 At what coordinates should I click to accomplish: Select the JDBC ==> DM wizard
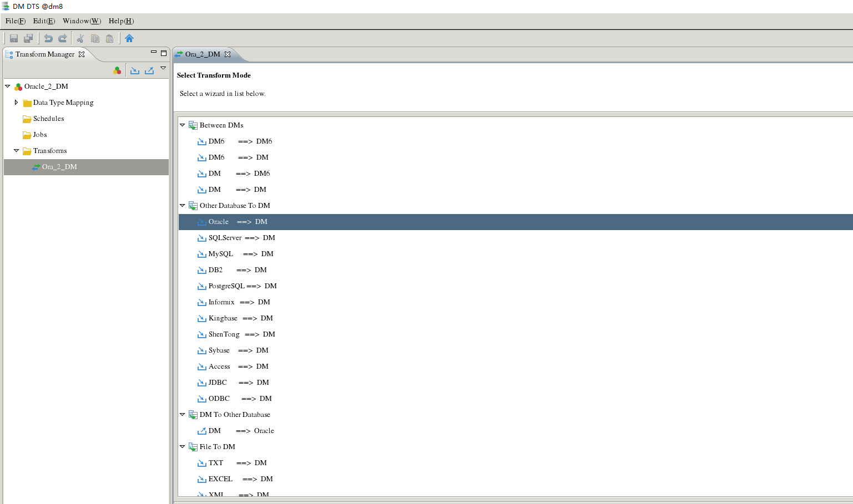click(x=239, y=383)
